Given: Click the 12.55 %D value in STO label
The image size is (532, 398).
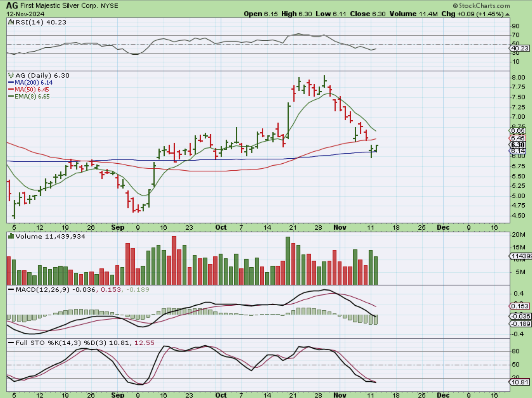Looking at the screenshot, I should tap(144, 343).
